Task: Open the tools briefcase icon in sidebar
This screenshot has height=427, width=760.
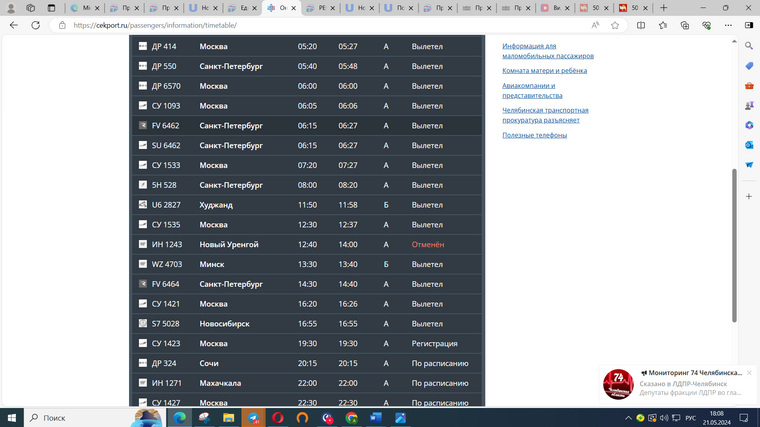Action: pyautogui.click(x=749, y=86)
